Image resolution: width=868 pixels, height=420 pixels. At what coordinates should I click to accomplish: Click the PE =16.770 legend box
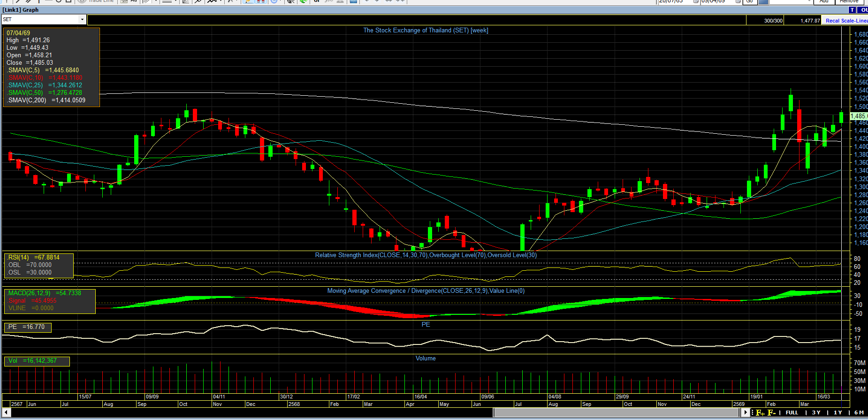coord(27,327)
